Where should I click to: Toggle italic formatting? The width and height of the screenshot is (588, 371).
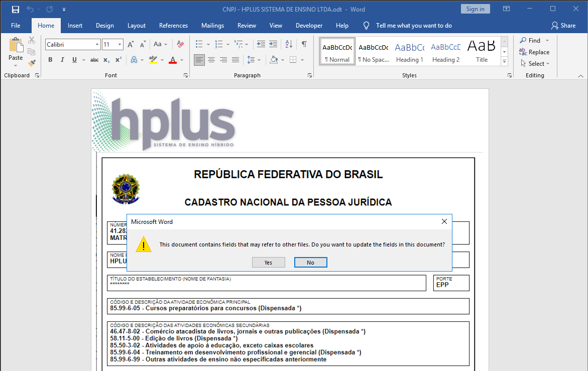click(62, 60)
